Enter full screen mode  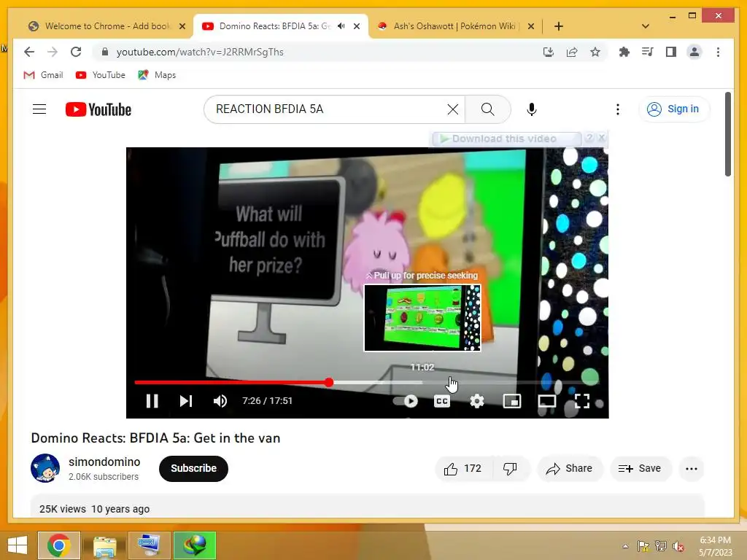click(x=581, y=401)
